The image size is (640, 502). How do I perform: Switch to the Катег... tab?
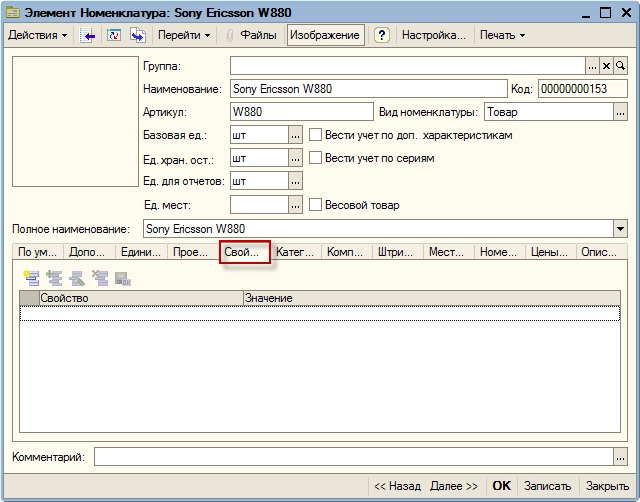point(296,252)
